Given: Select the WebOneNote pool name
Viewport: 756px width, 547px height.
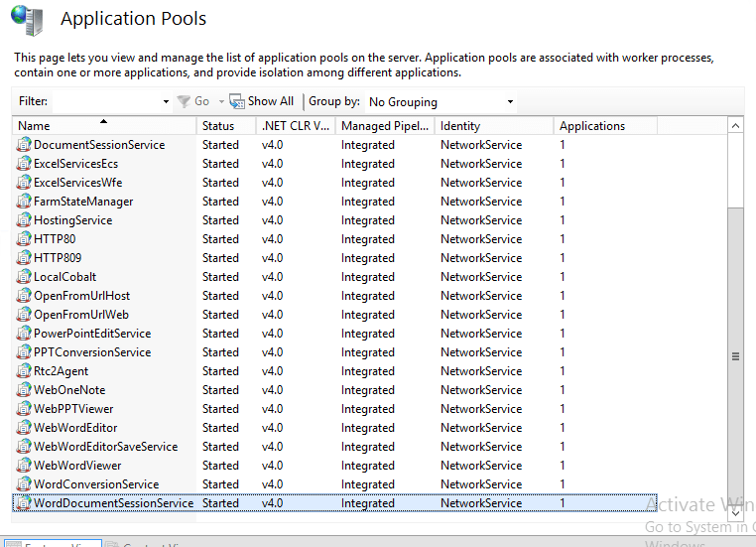Looking at the screenshot, I should (69, 389).
